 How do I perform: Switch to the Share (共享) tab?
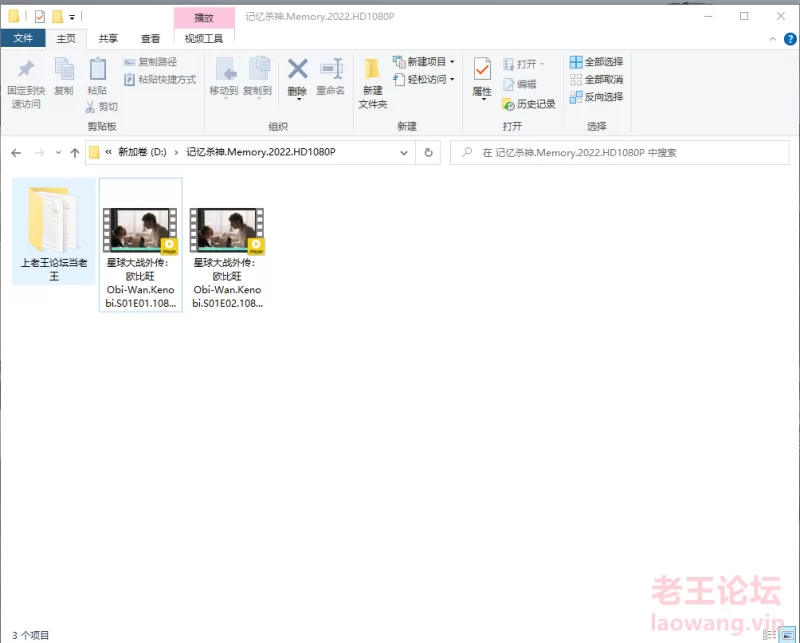[108, 38]
